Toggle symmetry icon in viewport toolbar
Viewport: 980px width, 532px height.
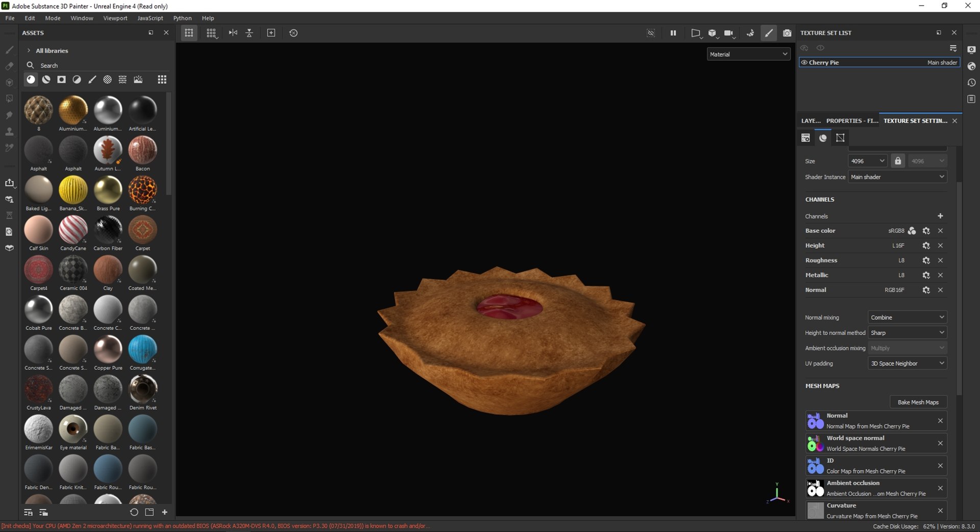point(233,33)
